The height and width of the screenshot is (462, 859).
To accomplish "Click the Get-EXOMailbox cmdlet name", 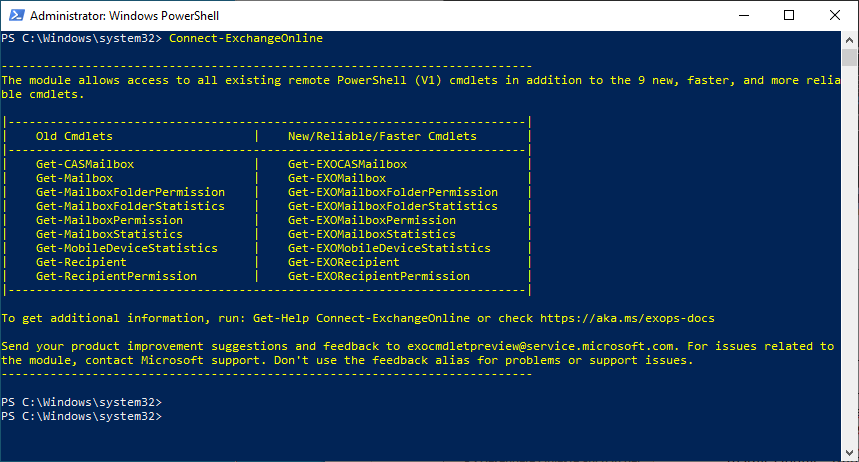I will (336, 178).
